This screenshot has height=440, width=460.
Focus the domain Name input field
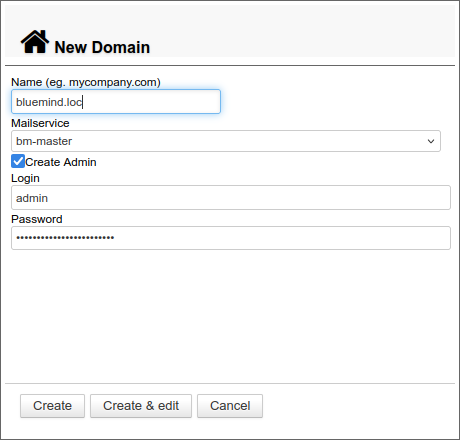[x=116, y=102]
